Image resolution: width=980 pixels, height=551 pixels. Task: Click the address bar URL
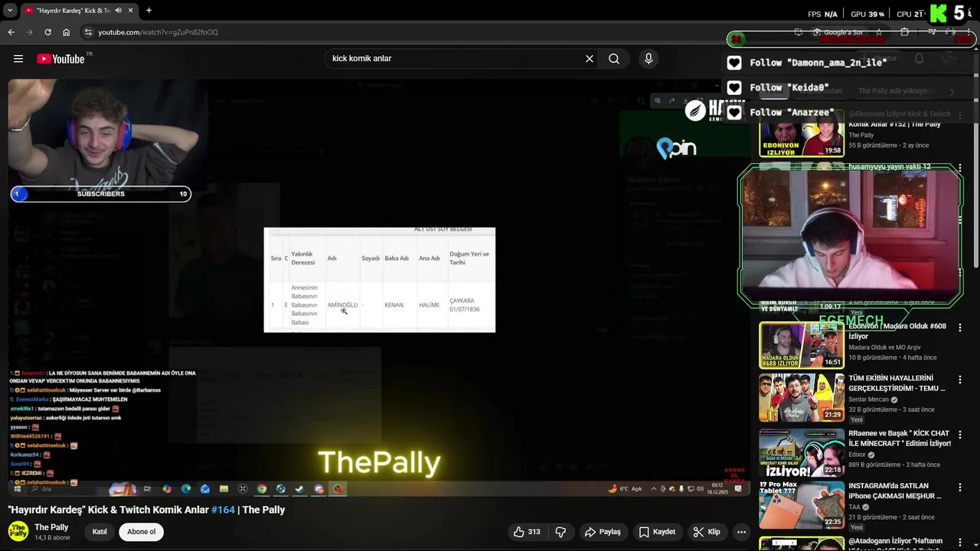[158, 32]
